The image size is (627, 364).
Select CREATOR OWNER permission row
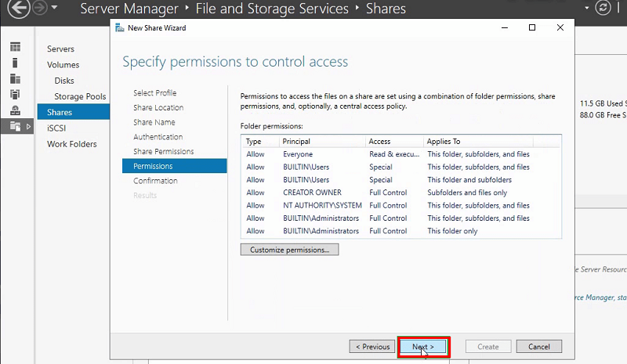(x=401, y=193)
